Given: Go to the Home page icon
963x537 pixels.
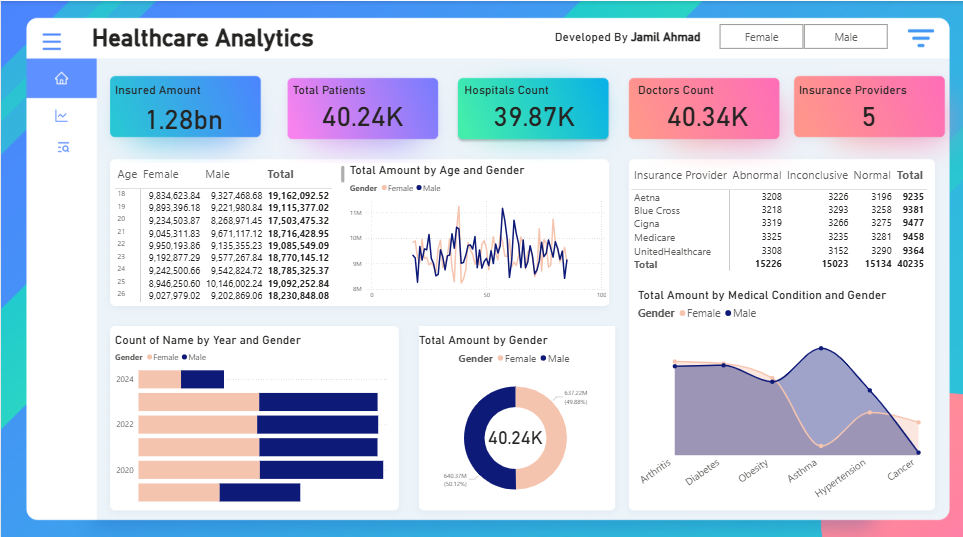Looking at the screenshot, I should coord(61,78).
